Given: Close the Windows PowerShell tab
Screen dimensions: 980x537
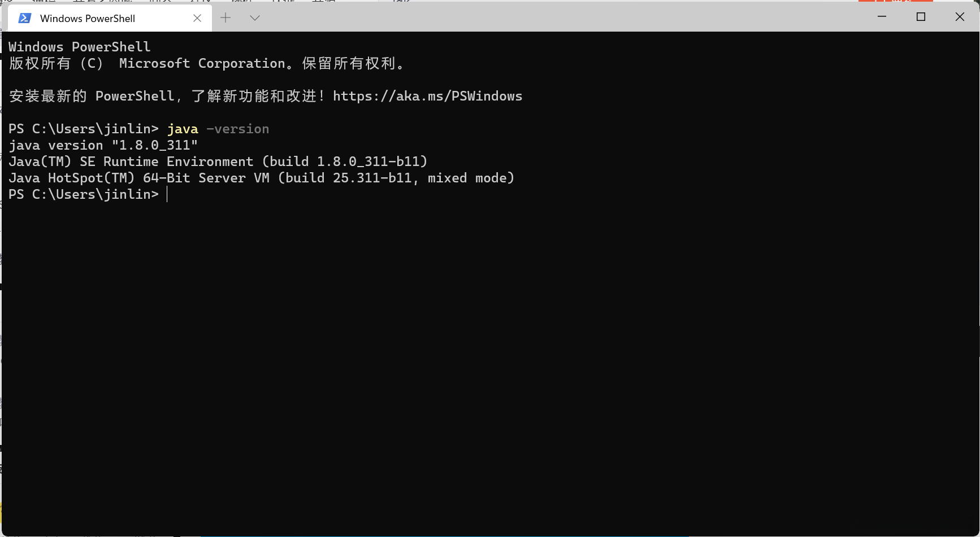Looking at the screenshot, I should [x=197, y=18].
